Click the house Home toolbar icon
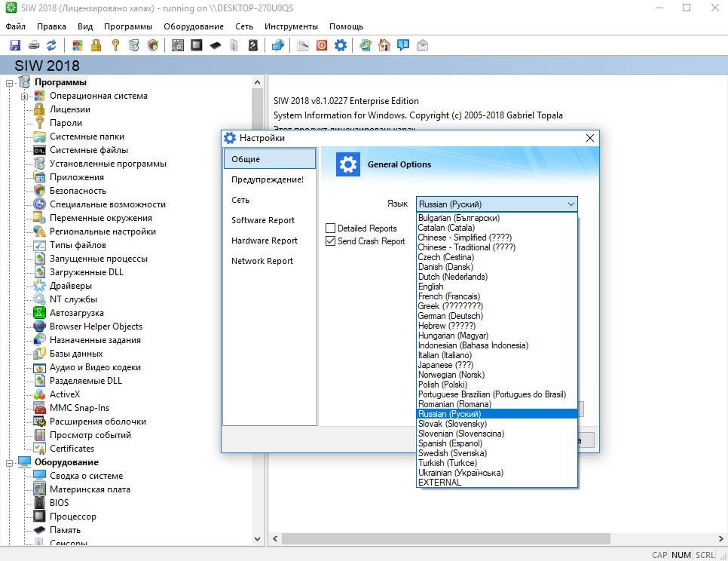This screenshot has width=728, height=561. [x=384, y=45]
